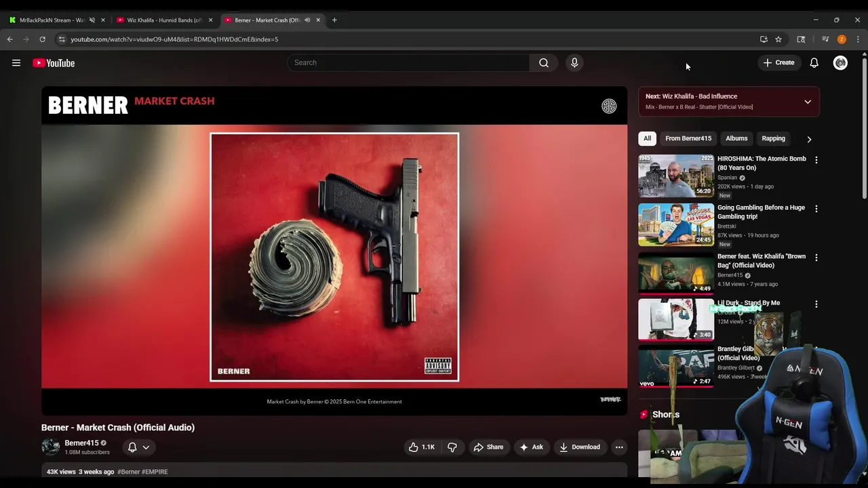This screenshot has width=868, height=488.
Task: Dislike the video
Action: tap(452, 447)
